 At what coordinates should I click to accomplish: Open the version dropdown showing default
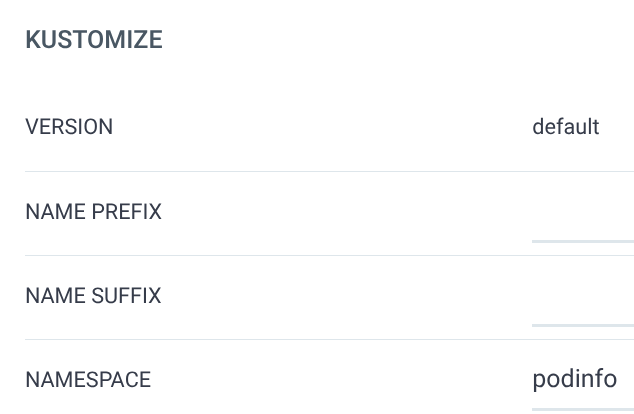pyautogui.click(x=566, y=127)
